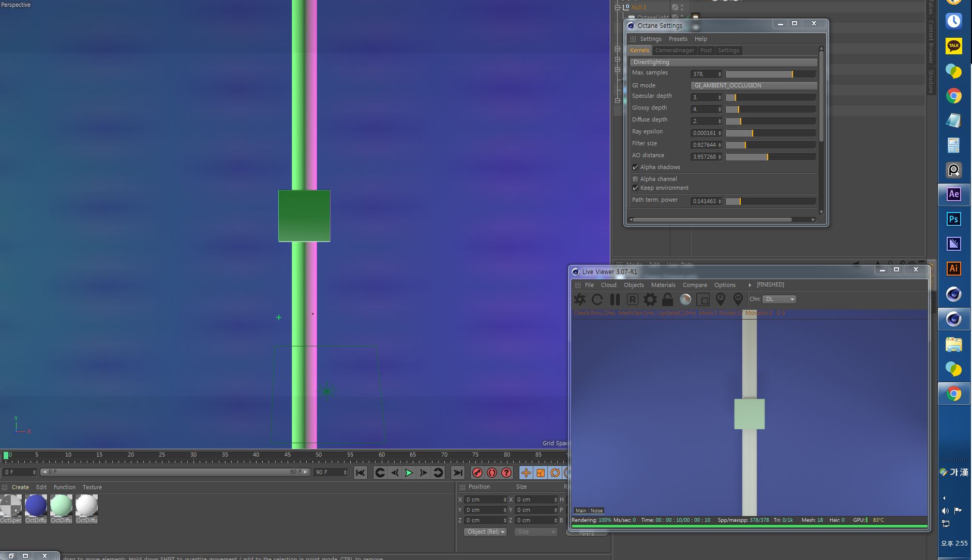Click the Ray epsilon value field
This screenshot has height=560, width=972.
tap(704, 133)
